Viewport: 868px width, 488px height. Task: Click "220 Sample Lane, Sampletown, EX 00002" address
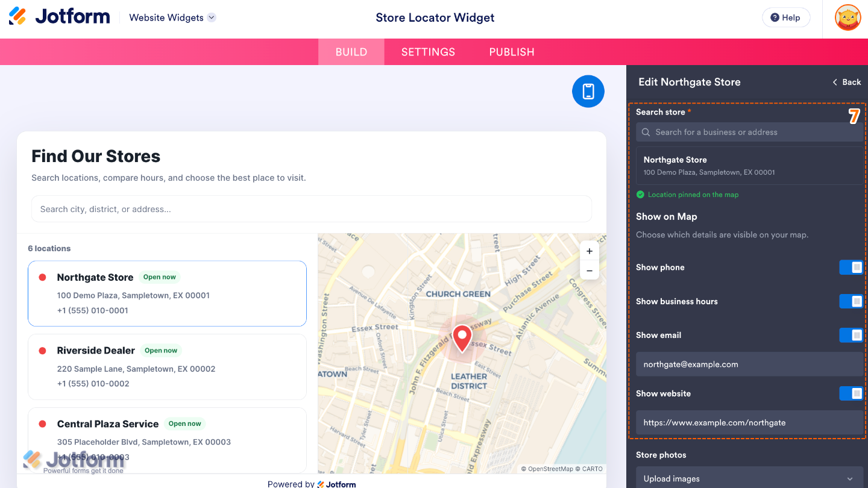pyautogui.click(x=136, y=369)
